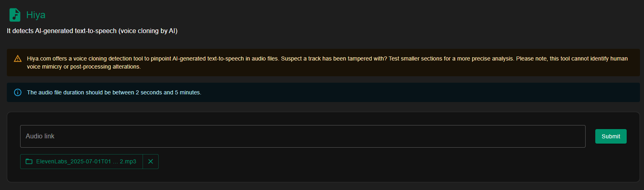Click the 'Please note' sentence in the warning
Viewport: 644px width, 190px height.
[x=572, y=58]
